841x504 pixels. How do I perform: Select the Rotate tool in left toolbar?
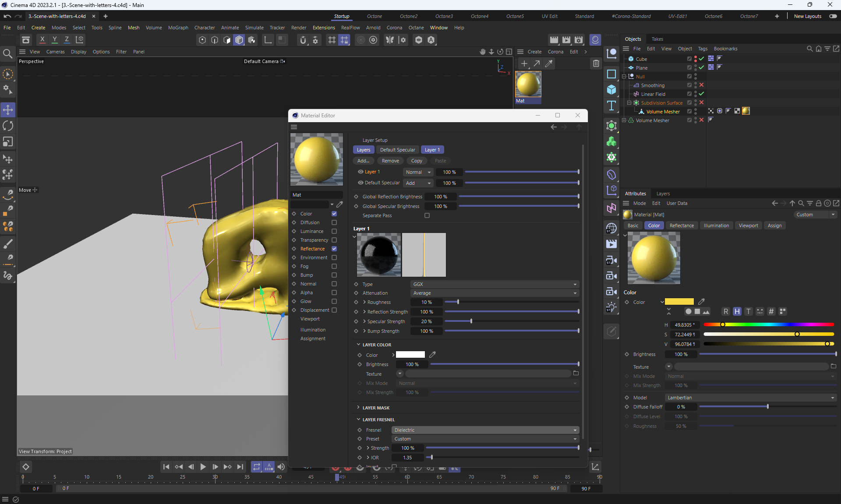[8, 126]
